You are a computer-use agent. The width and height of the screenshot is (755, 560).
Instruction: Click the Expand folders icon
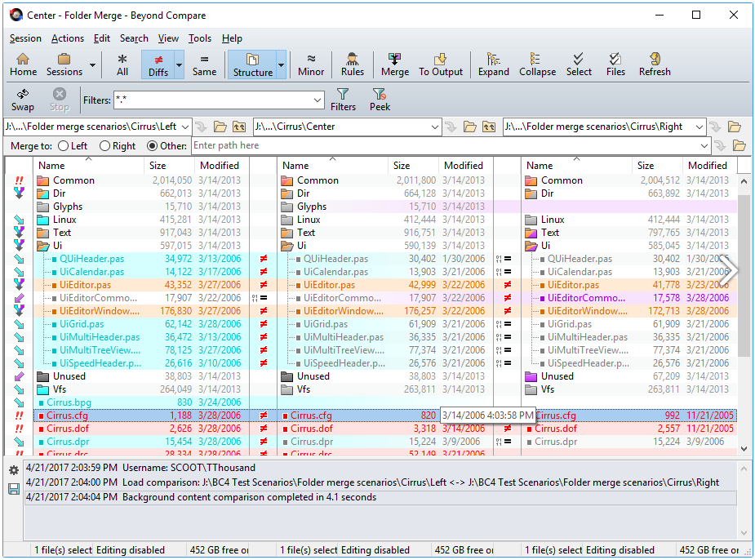coord(493,64)
